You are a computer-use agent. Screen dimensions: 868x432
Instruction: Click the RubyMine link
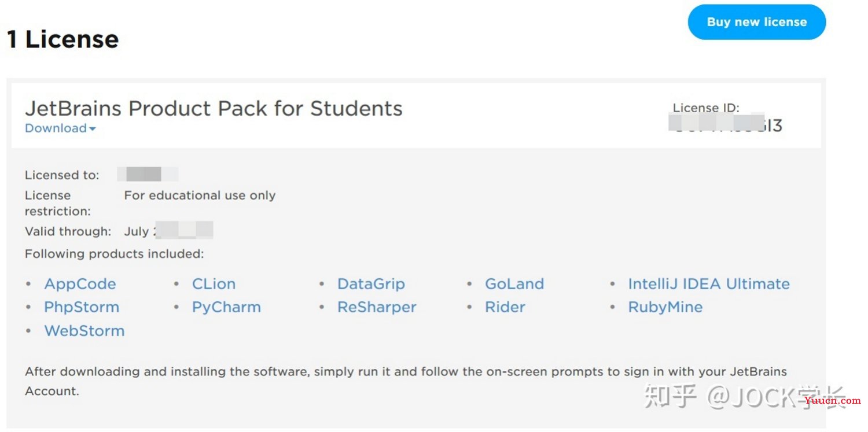[x=665, y=307]
